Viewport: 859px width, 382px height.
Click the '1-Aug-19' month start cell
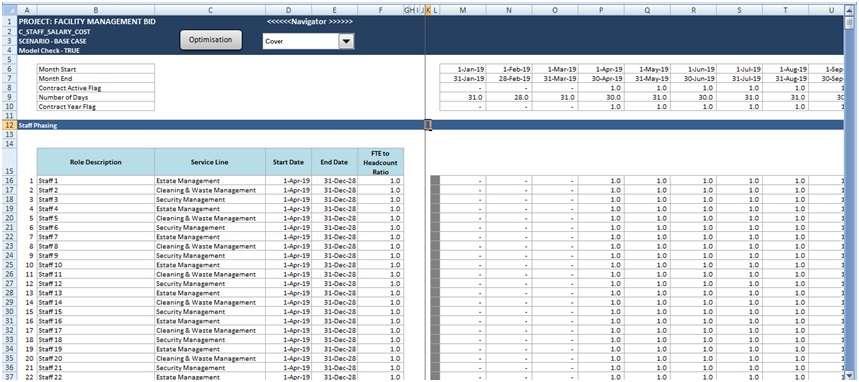785,70
